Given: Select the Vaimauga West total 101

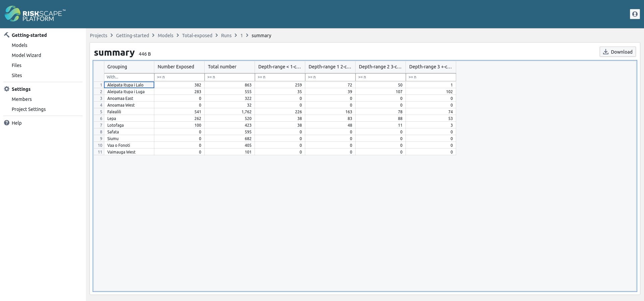Looking at the screenshot, I should (230, 152).
